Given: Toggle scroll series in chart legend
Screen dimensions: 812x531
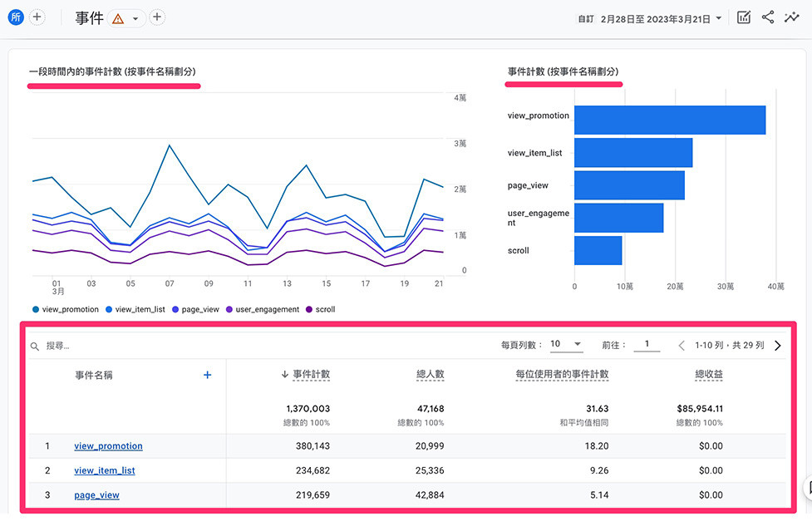Looking at the screenshot, I should tap(321, 309).
